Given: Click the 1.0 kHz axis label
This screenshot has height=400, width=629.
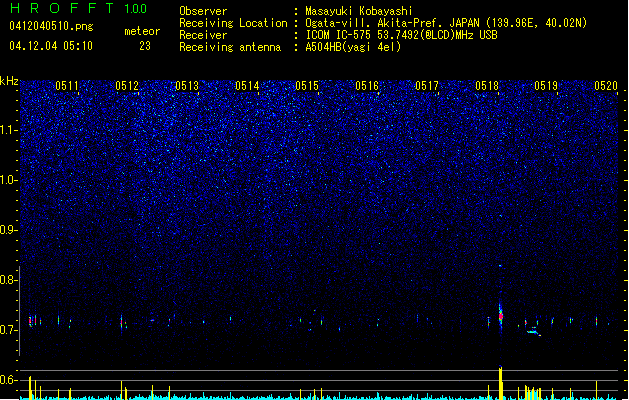Looking at the screenshot, I should pos(8,180).
